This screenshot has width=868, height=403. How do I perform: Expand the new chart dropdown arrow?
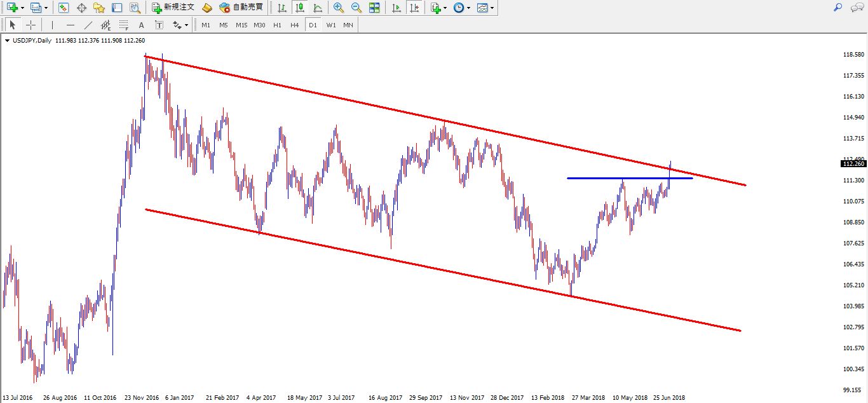pyautogui.click(x=22, y=8)
